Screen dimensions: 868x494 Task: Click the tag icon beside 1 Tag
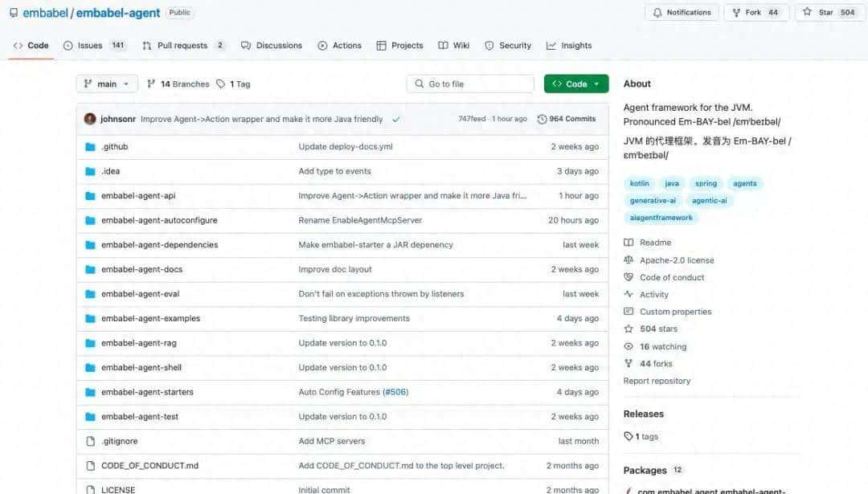[221, 84]
